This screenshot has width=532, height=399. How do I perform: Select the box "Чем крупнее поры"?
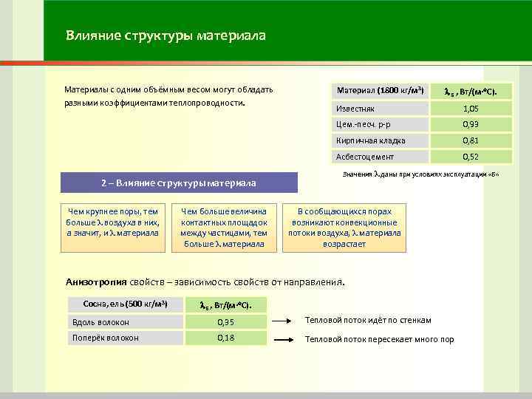(x=113, y=228)
